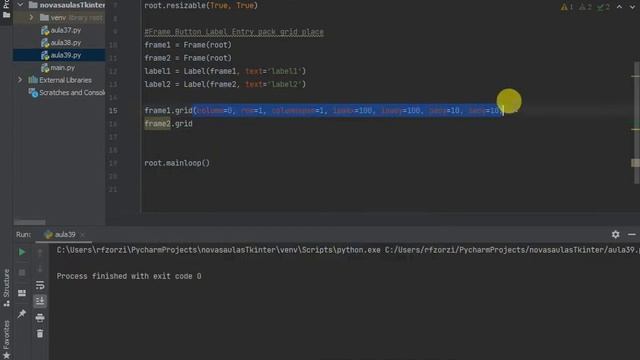
Task: Open the Favorites tool window
Action: tap(6, 339)
